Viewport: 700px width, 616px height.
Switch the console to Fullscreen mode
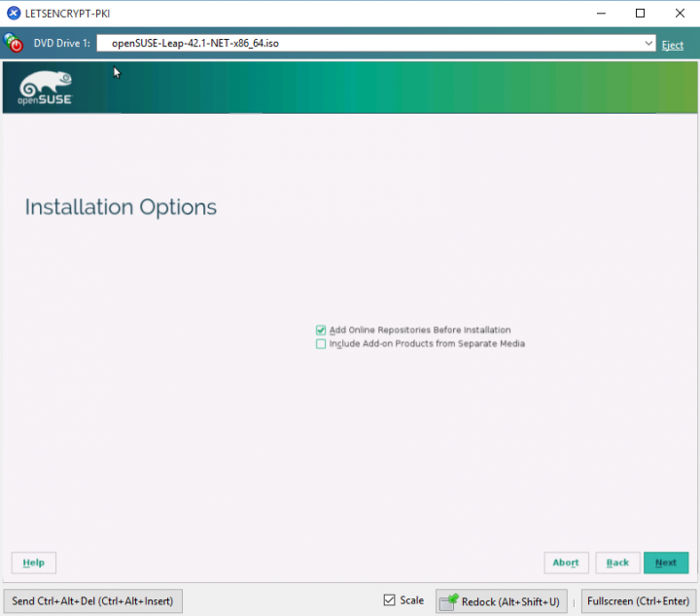click(636, 601)
